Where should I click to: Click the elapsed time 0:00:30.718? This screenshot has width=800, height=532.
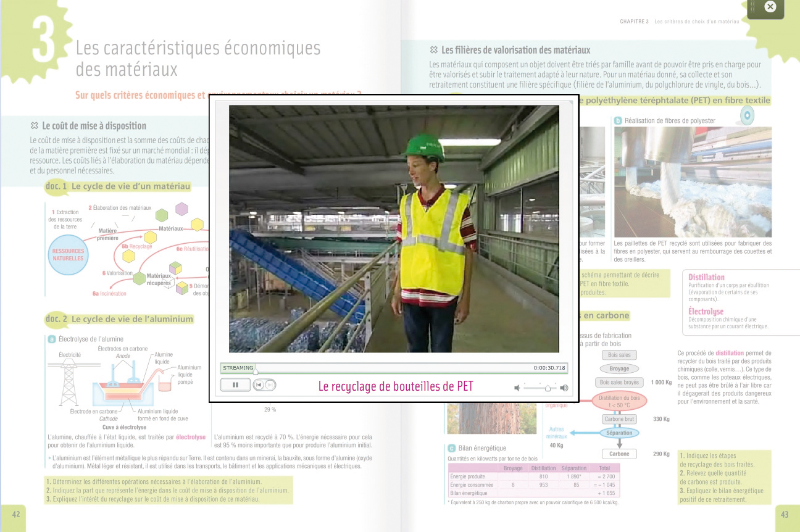(x=549, y=368)
